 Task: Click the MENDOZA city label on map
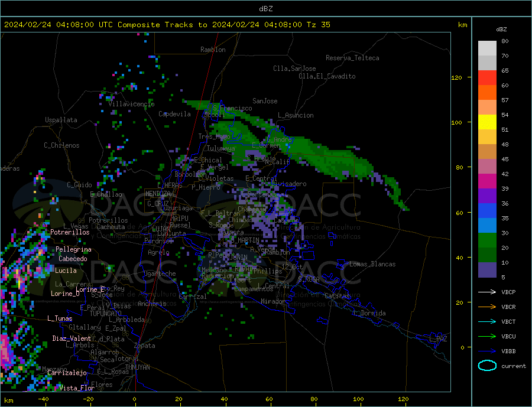[x=158, y=194]
